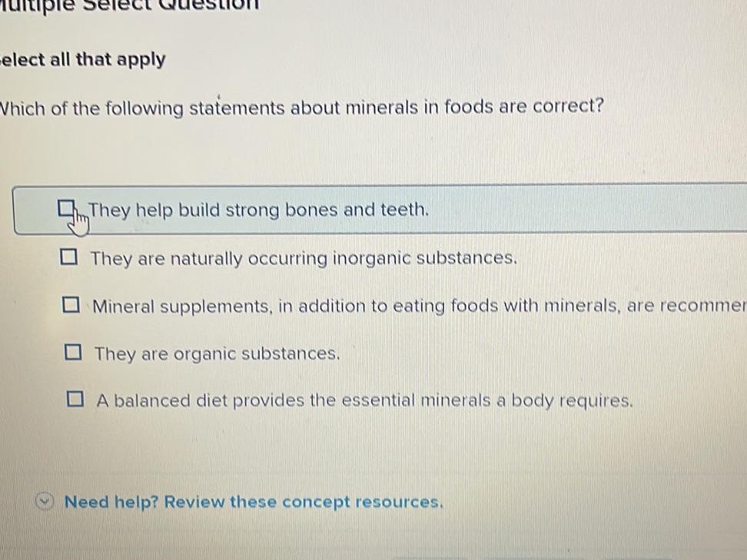Collapse the Need help disclosure circle
This screenshot has width=747, height=560.
click(45, 502)
